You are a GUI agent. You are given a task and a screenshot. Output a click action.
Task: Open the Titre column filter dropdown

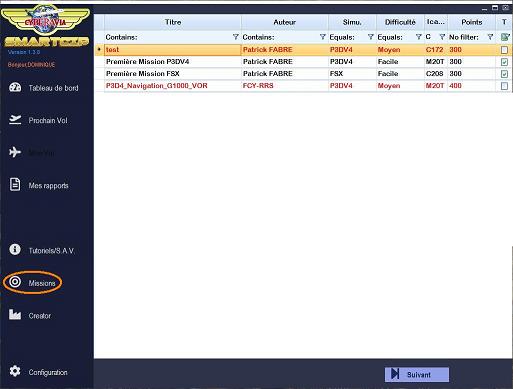(x=236, y=37)
